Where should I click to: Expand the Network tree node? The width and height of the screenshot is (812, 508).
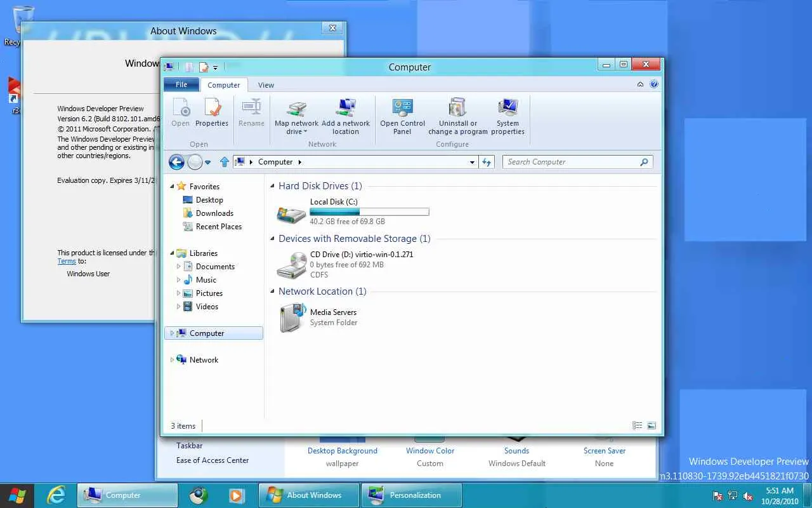pyautogui.click(x=171, y=360)
